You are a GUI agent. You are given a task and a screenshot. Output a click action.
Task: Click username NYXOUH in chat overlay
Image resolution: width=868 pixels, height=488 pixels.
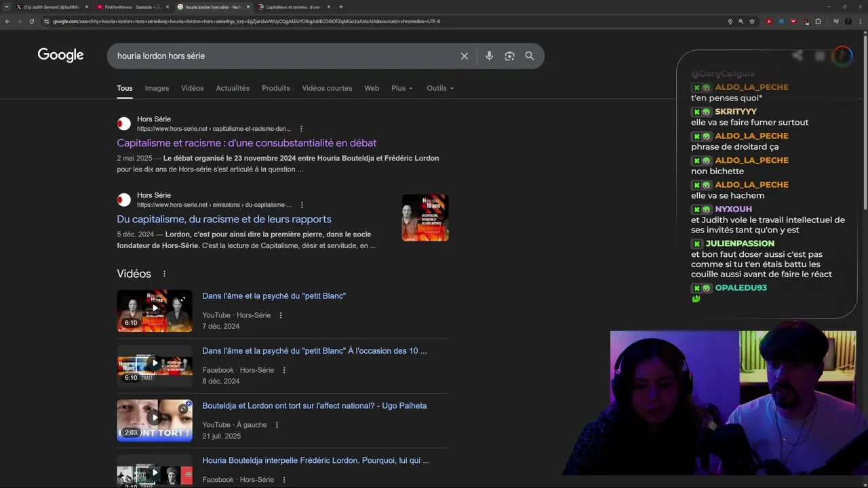click(733, 209)
